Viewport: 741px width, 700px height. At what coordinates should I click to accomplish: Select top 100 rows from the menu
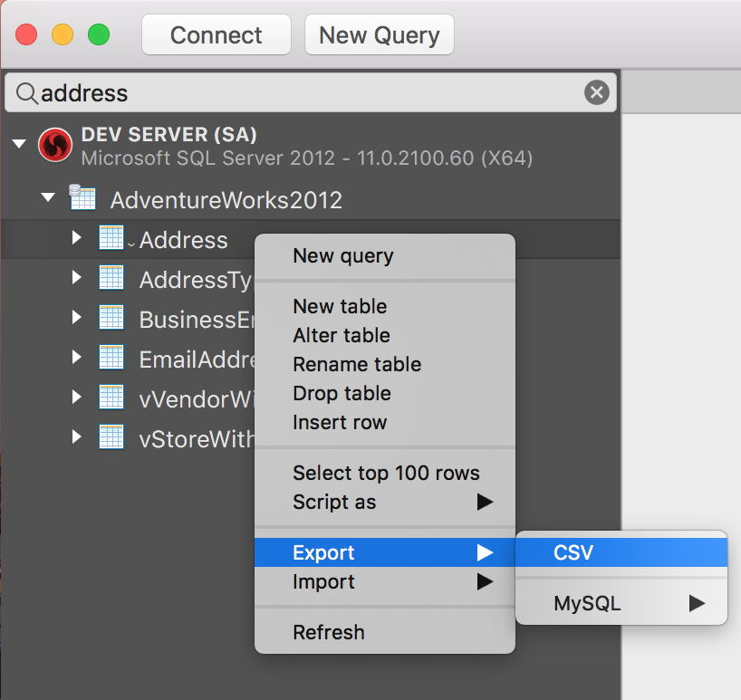(387, 473)
